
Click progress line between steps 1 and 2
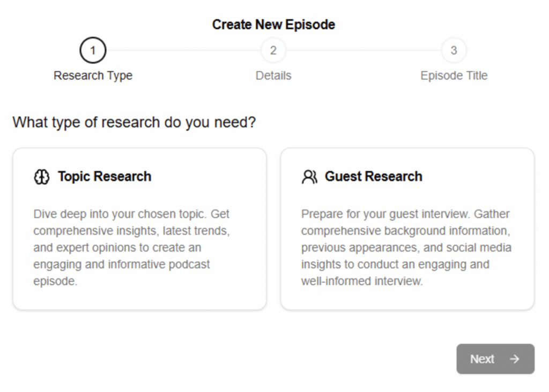pos(183,50)
